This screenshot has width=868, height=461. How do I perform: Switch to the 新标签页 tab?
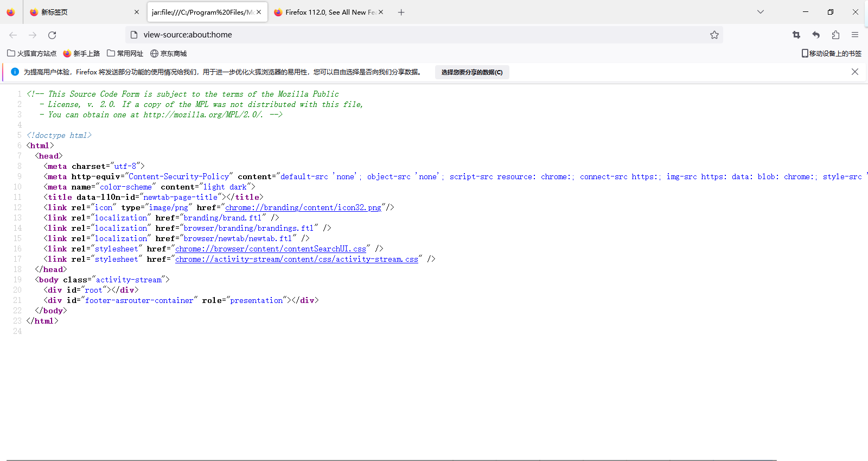tap(81, 12)
